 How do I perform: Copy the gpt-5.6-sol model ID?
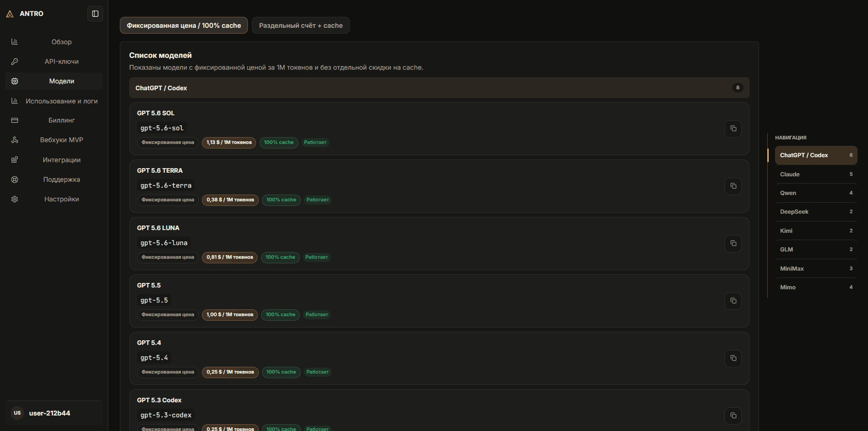coord(733,128)
